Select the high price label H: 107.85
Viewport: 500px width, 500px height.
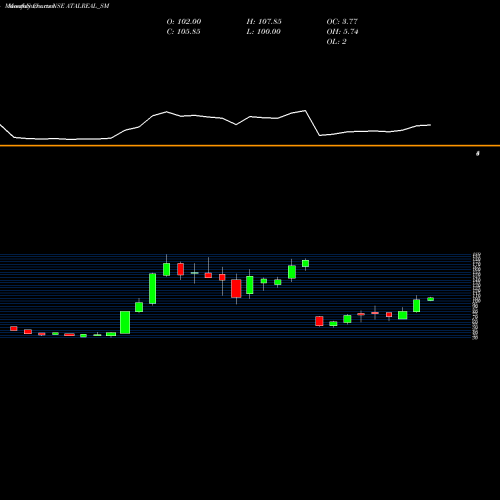[x=264, y=22]
